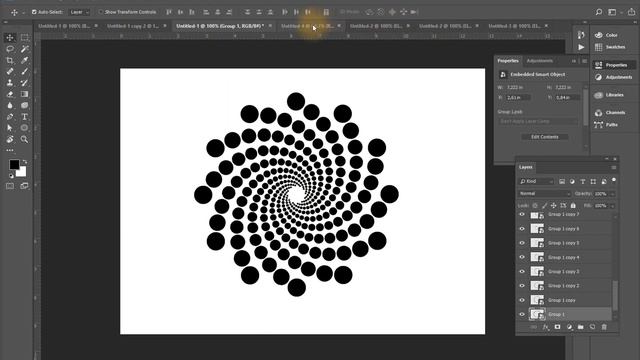Select the History Brush tool
640x360 pixels.
(x=24, y=83)
